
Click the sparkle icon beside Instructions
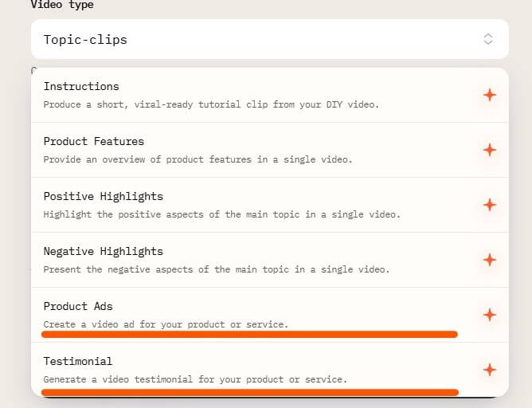[490, 95]
